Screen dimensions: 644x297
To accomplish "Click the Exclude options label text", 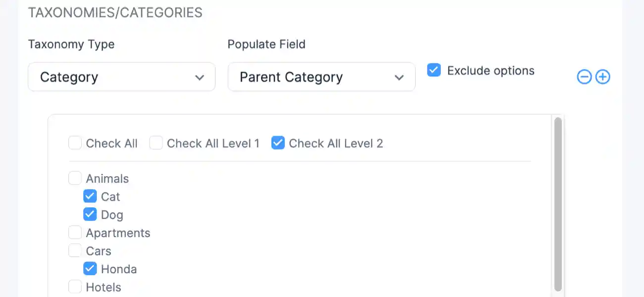I will pos(490,70).
